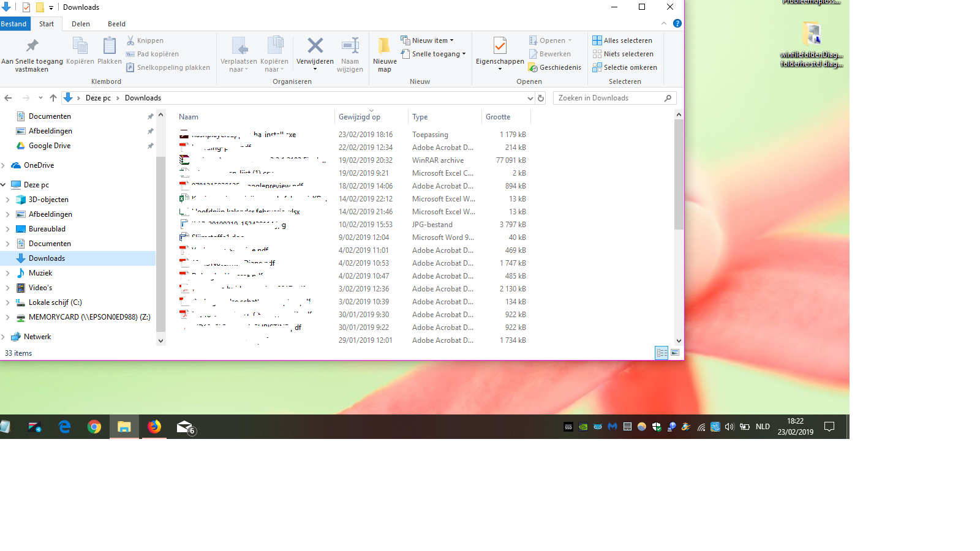This screenshot has width=980, height=551.
Task: Click Alles selecteren
Action: tap(622, 40)
